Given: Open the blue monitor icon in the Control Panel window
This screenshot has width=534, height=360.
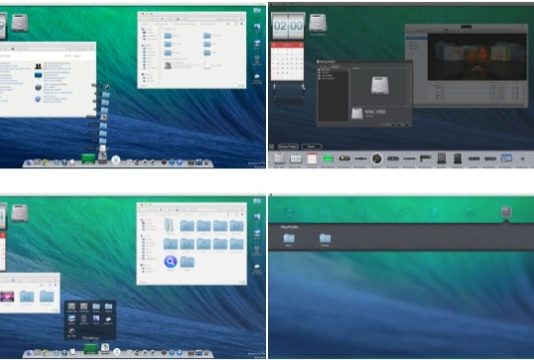Looking at the screenshot, I should click(x=38, y=75).
